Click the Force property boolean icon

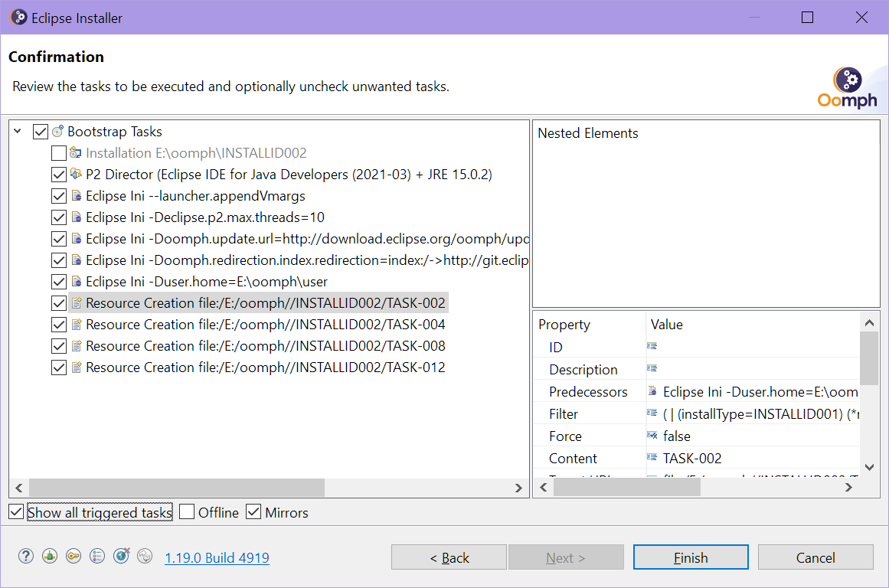click(652, 436)
